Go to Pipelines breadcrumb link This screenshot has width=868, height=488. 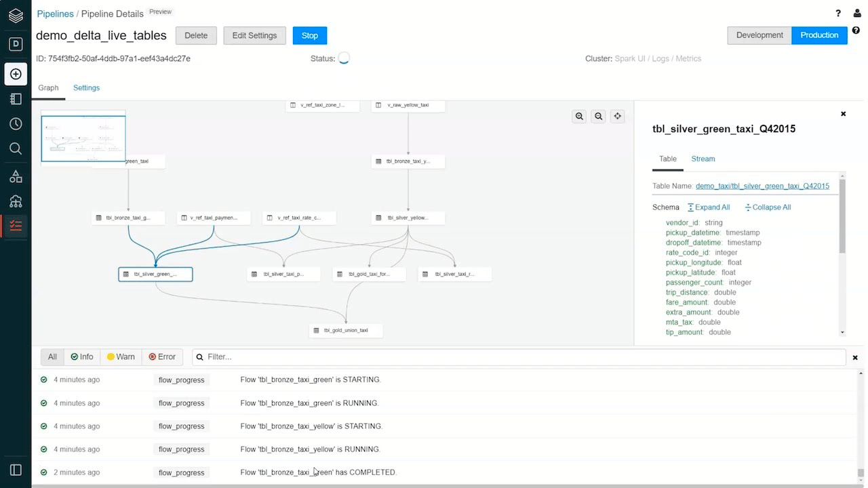(55, 14)
